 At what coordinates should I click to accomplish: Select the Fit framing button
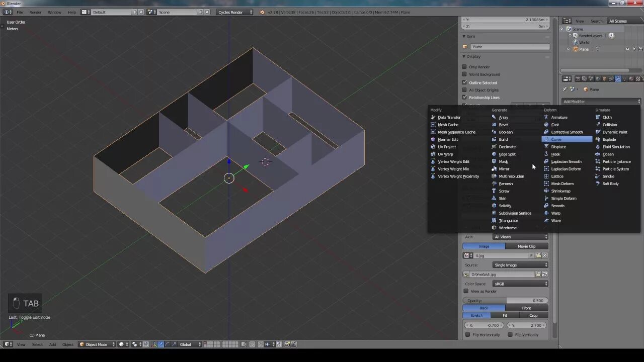pos(505,315)
